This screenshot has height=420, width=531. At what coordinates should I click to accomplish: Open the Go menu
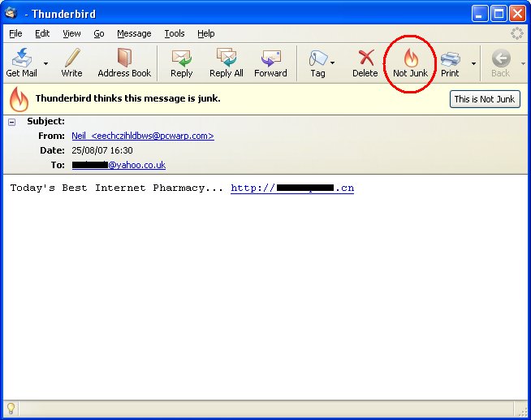tap(99, 33)
